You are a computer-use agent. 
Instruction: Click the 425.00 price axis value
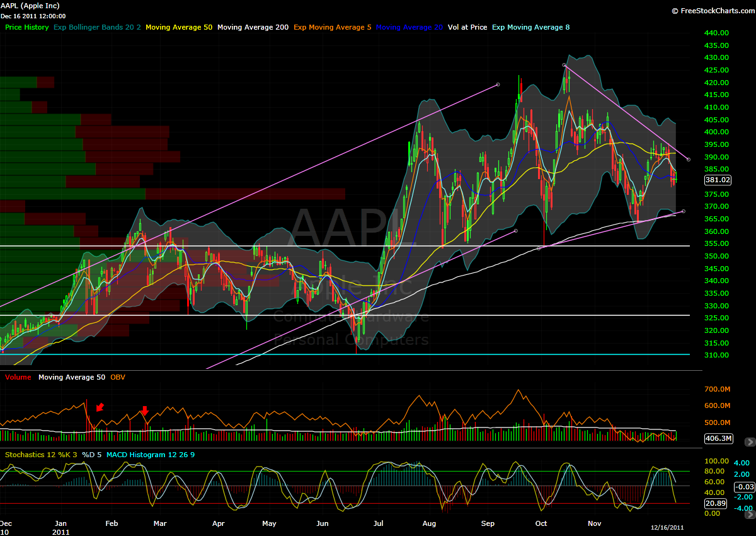click(718, 70)
